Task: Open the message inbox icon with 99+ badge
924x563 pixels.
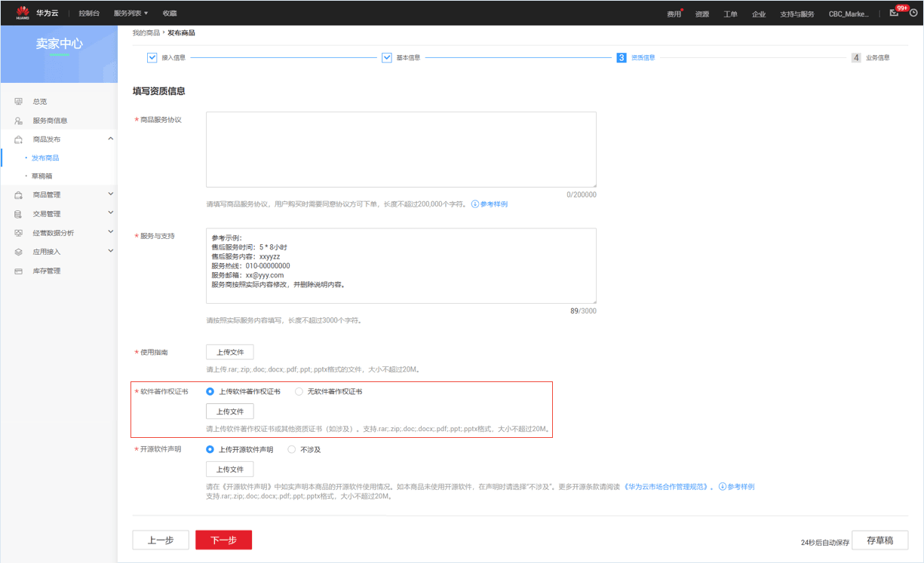Action: point(895,13)
